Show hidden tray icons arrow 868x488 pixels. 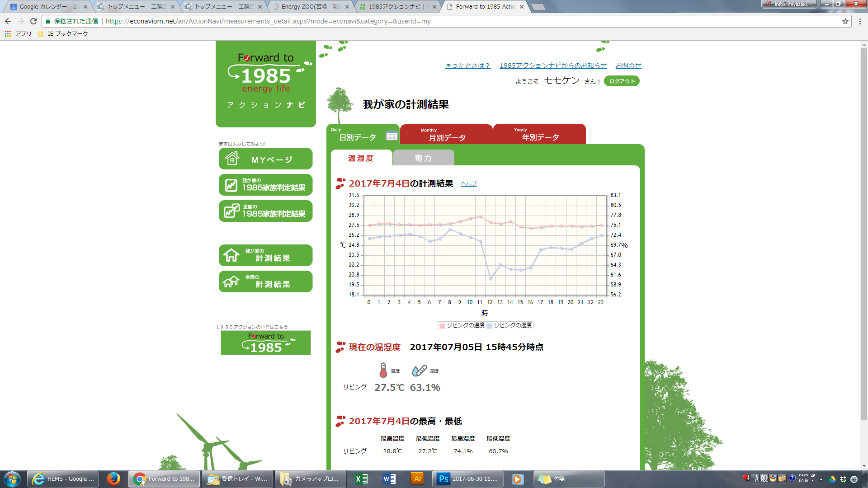coord(821,479)
